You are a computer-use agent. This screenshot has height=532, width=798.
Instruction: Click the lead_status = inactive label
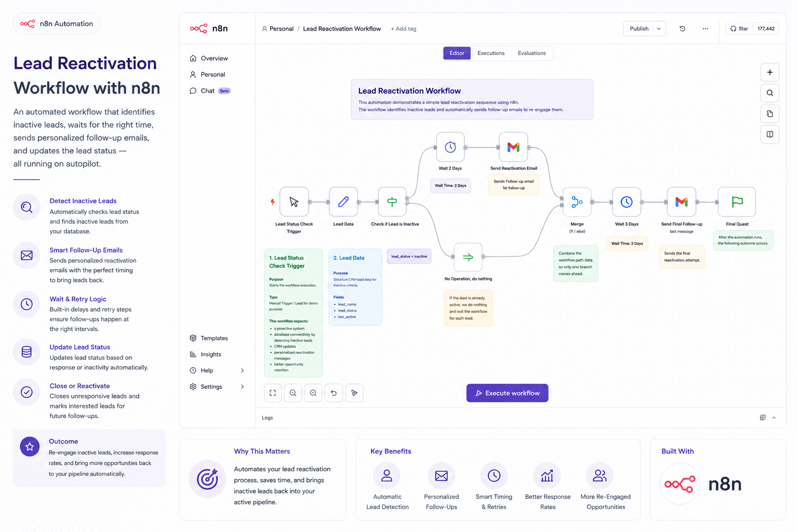click(x=409, y=256)
